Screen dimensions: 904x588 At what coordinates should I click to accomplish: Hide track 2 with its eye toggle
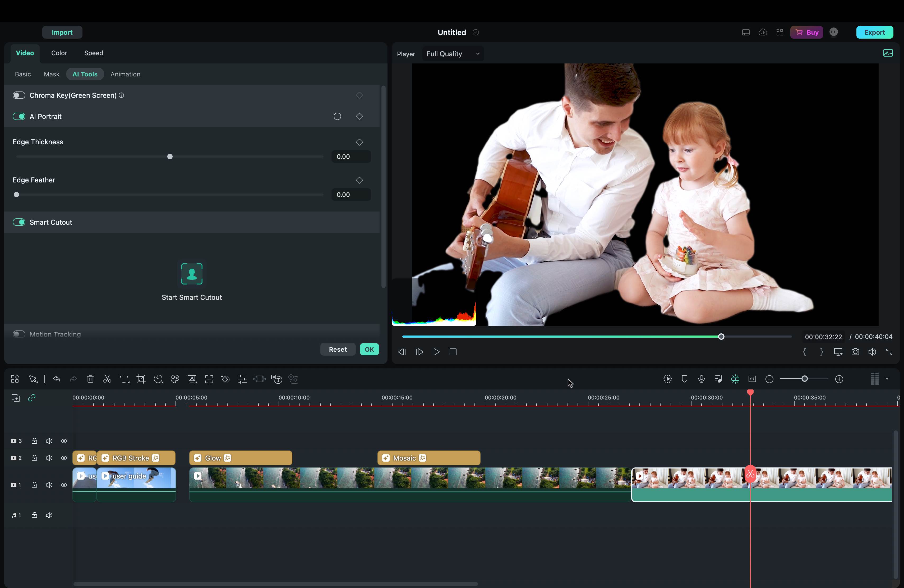click(64, 458)
